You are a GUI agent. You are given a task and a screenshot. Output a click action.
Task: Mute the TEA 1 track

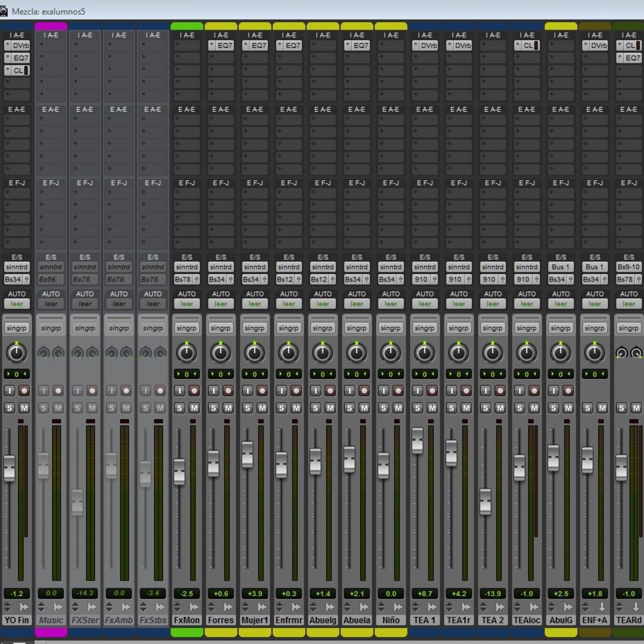pos(432,408)
